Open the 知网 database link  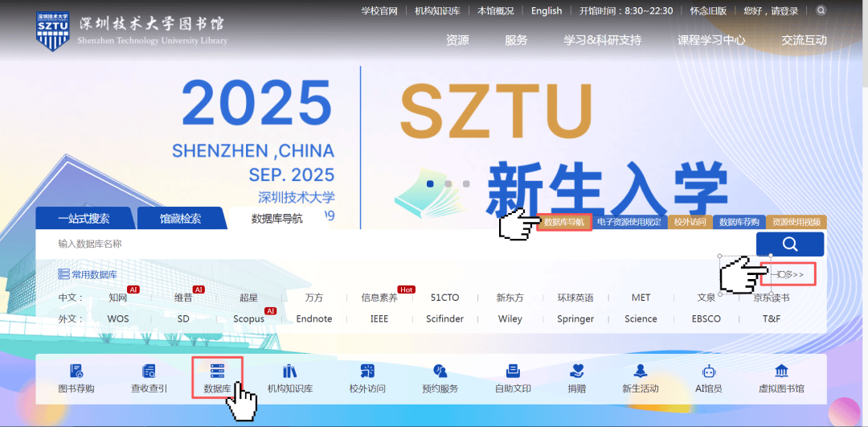[118, 298]
